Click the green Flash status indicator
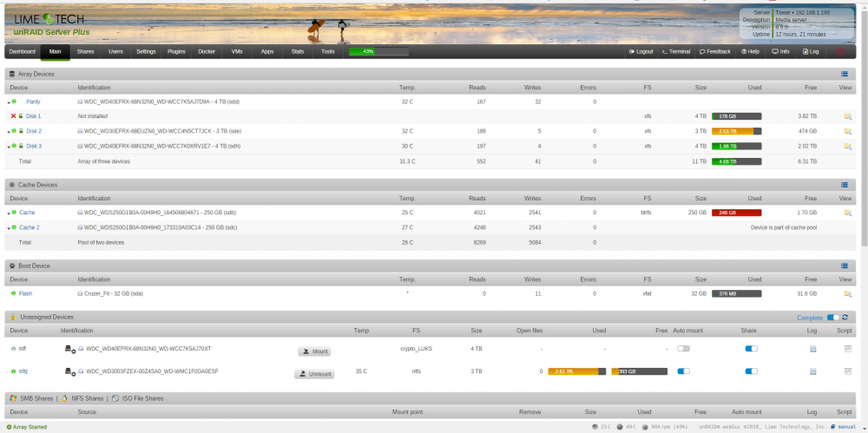Screen dimensions: 868x433 (x=13, y=293)
